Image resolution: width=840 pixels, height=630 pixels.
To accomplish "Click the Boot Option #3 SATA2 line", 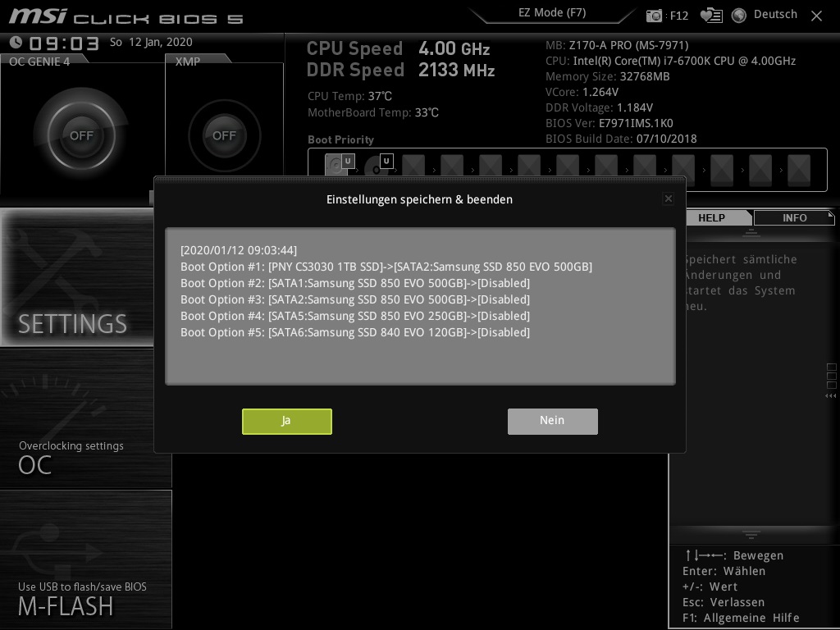I will (355, 299).
